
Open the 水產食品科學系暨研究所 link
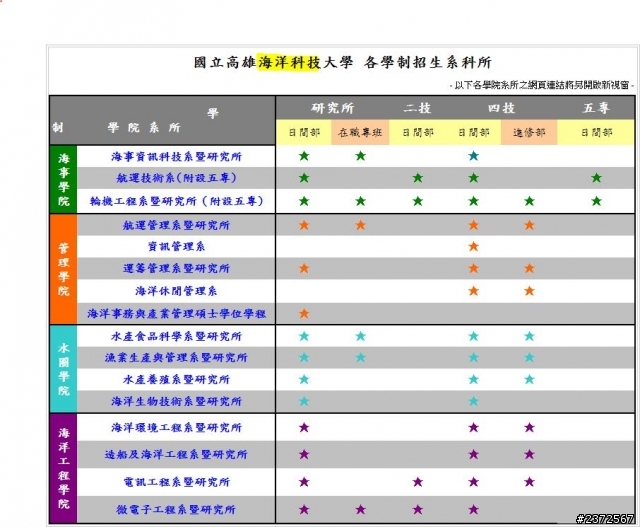[176, 336]
